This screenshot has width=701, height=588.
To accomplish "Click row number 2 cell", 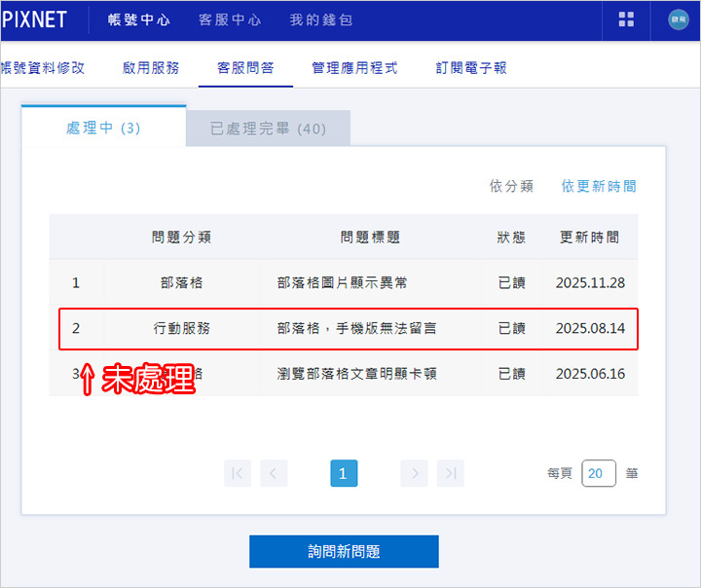I will [x=76, y=328].
